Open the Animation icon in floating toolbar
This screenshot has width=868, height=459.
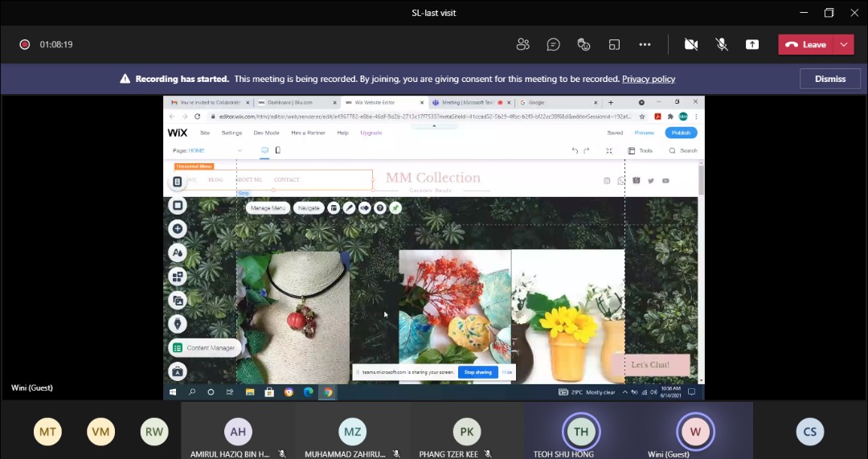coord(364,207)
